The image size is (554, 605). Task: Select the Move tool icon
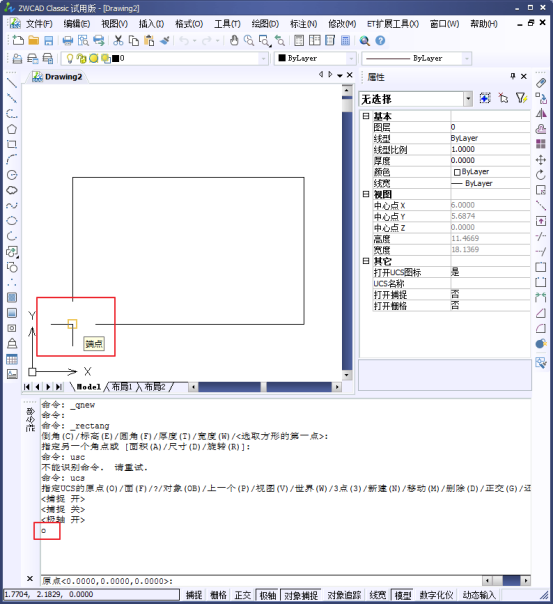pos(541,160)
